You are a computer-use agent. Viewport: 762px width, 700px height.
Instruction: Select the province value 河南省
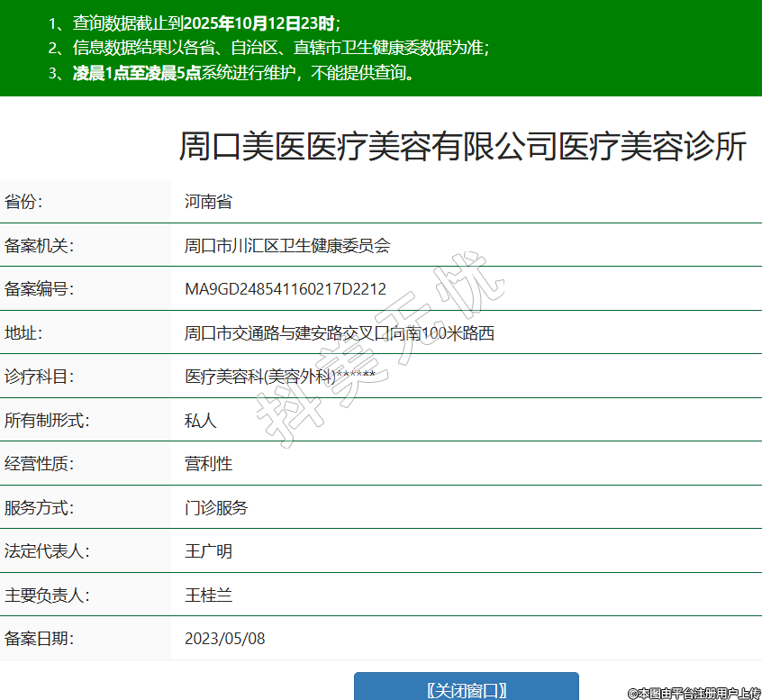coord(208,202)
